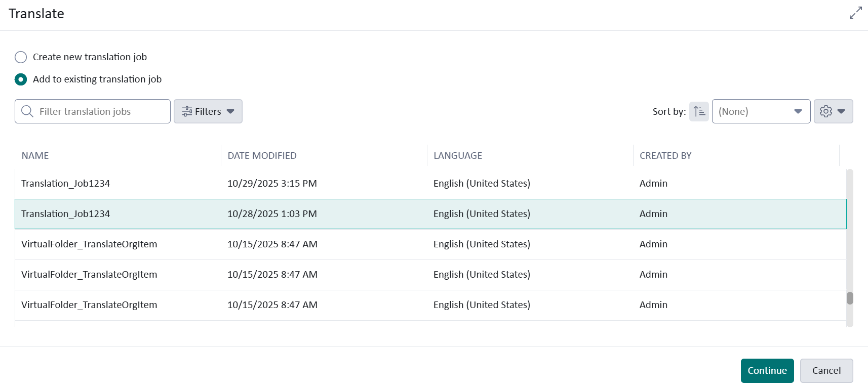Screen dimensions: 868x390
Task: Expand the Translate dialog to full size
Action: tap(855, 13)
